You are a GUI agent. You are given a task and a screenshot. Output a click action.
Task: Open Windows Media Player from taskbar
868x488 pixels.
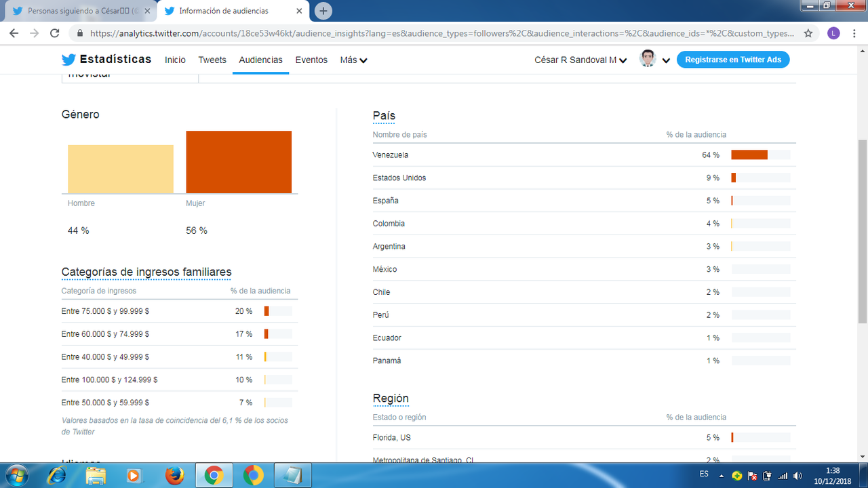click(x=134, y=475)
